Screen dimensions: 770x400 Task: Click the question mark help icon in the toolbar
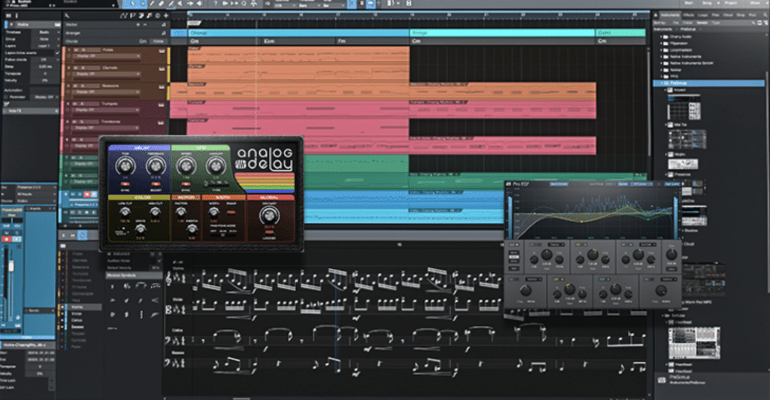[x=216, y=3]
